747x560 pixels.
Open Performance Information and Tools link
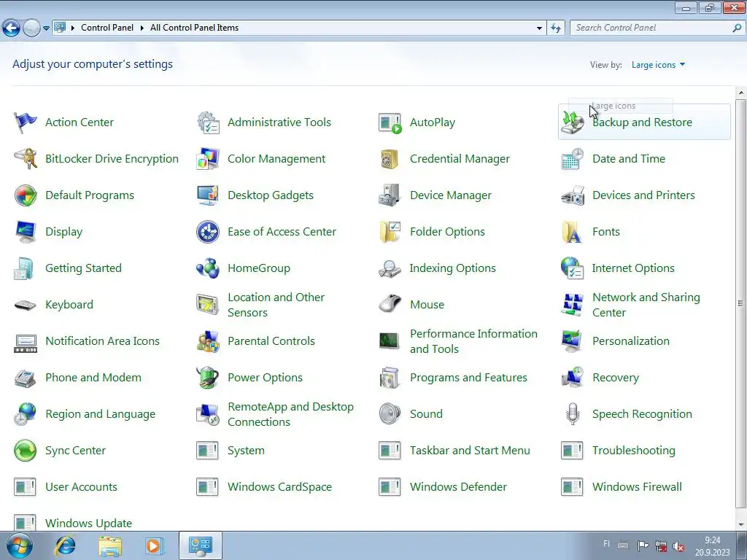pos(474,341)
